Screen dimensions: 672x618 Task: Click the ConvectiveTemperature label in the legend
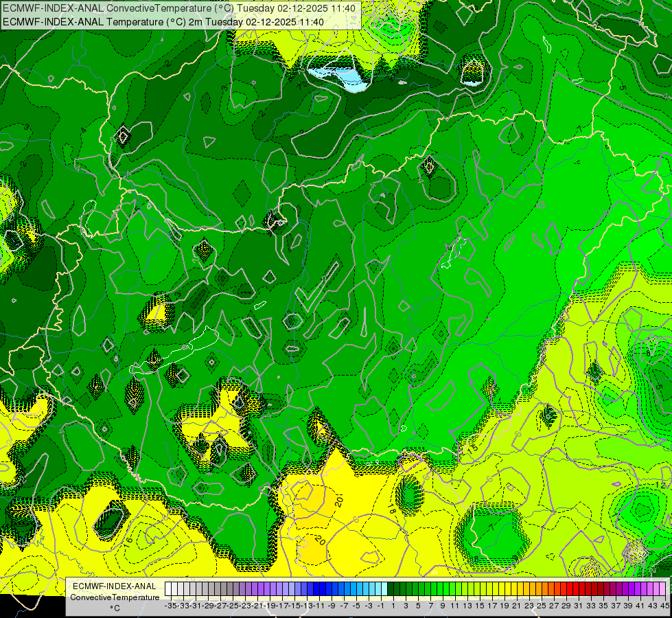[115, 597]
